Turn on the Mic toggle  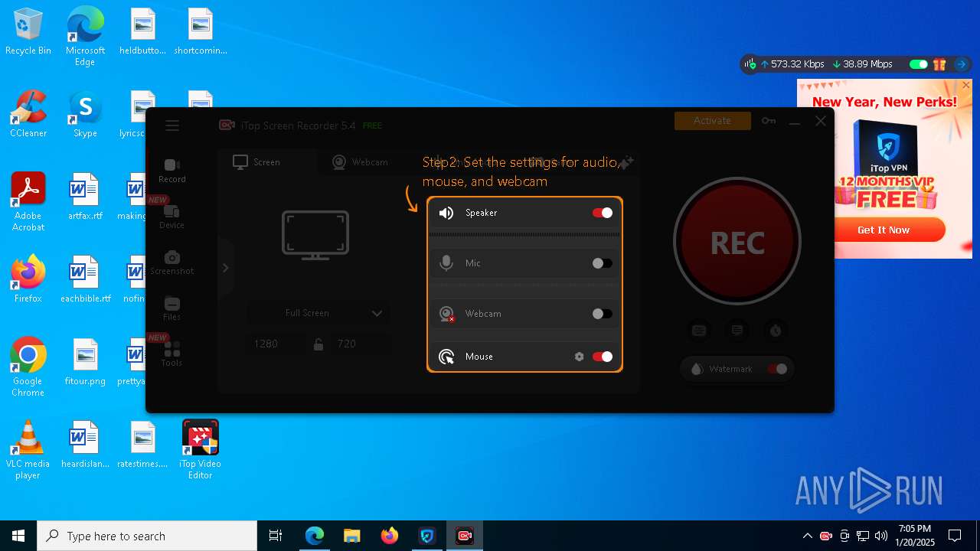click(603, 263)
